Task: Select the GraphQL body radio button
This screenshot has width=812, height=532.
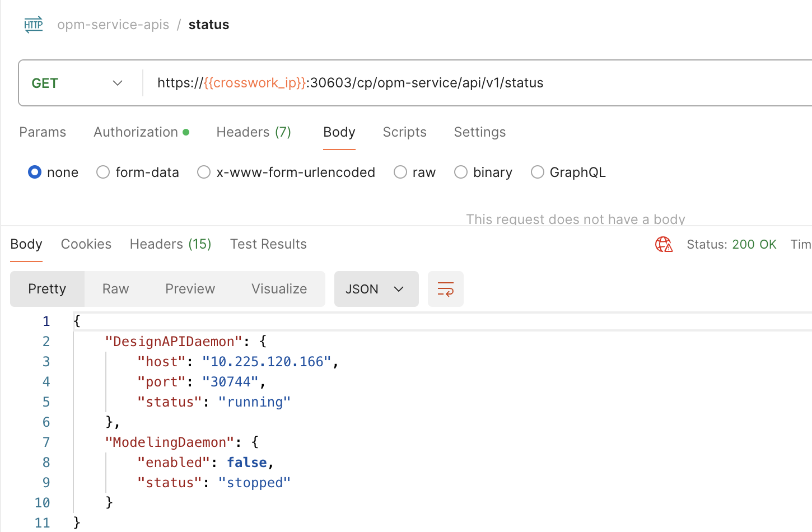Action: click(538, 172)
